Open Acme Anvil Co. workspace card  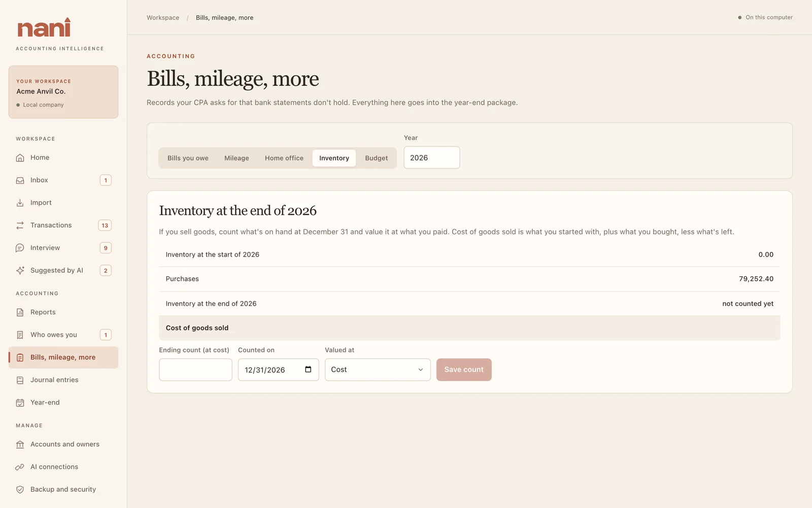pos(63,92)
